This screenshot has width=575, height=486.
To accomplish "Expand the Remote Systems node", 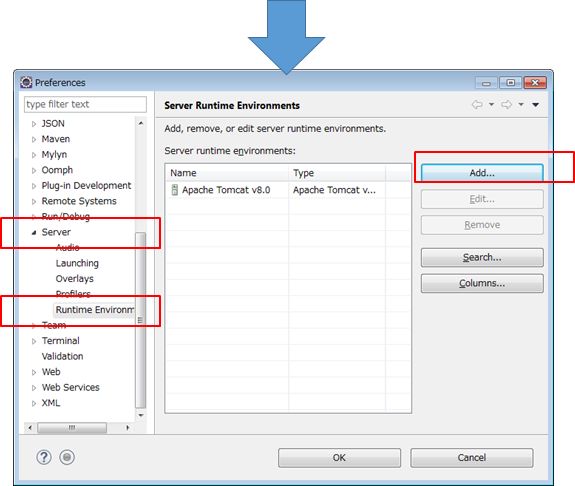I will click(x=34, y=201).
